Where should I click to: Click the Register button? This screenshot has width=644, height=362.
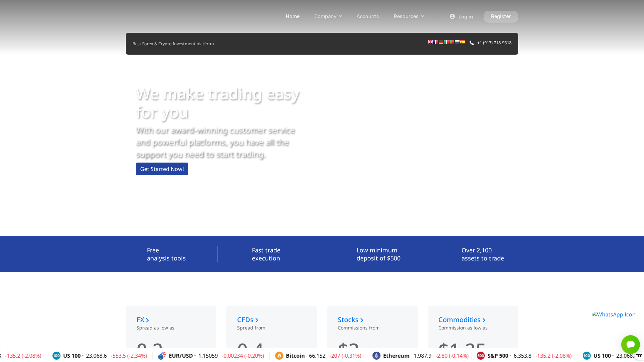click(500, 16)
